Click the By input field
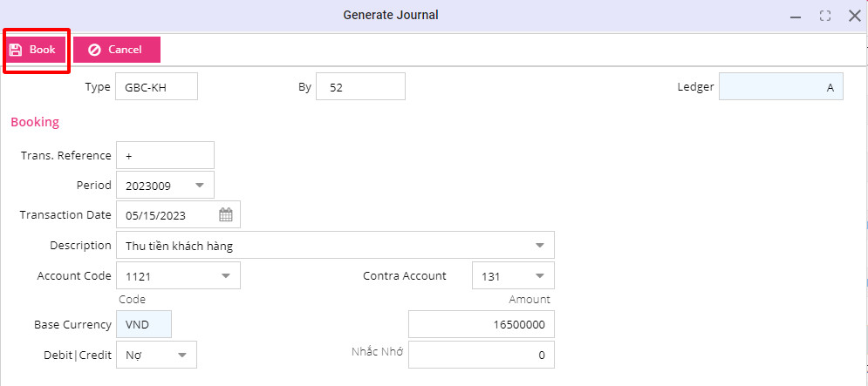 360,87
